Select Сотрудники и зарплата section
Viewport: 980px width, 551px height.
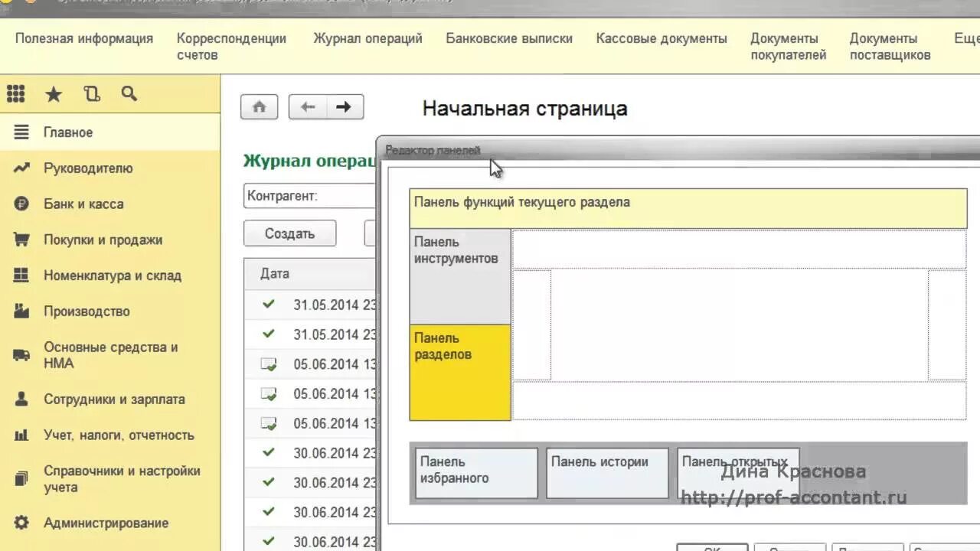(110, 399)
